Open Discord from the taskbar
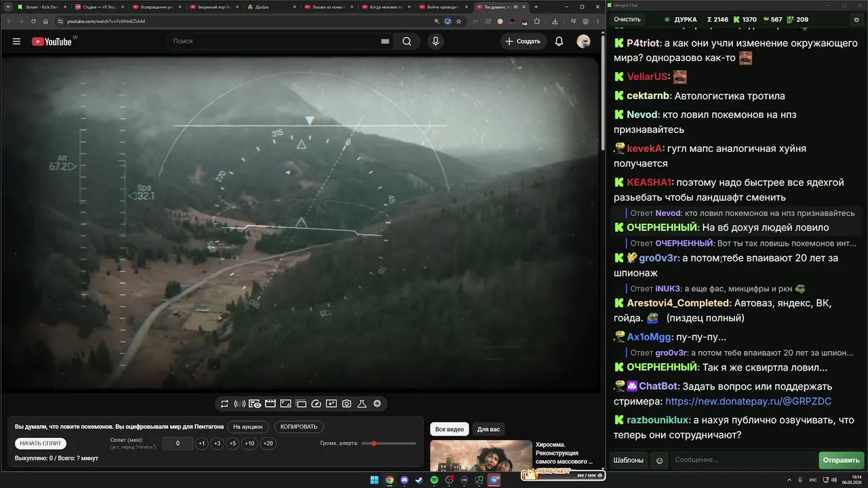The height and width of the screenshot is (488, 868). click(404, 481)
